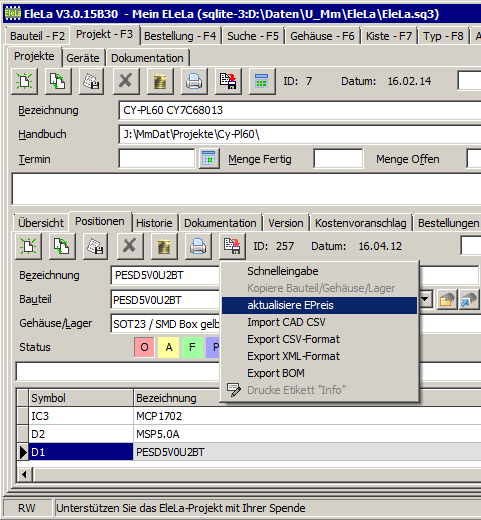Click the chip with orange folder icon
Viewport: 481px width, 520px height.
click(447, 299)
